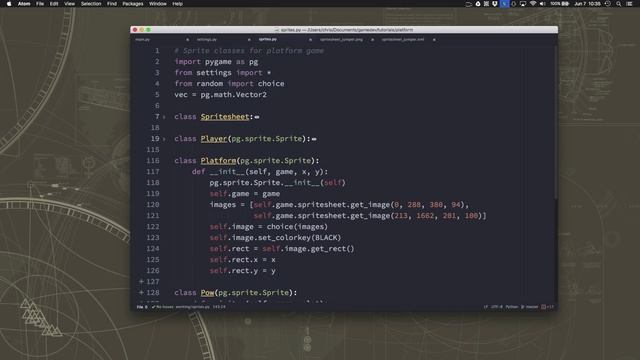Click the git changes count in status bar

(x=547, y=307)
